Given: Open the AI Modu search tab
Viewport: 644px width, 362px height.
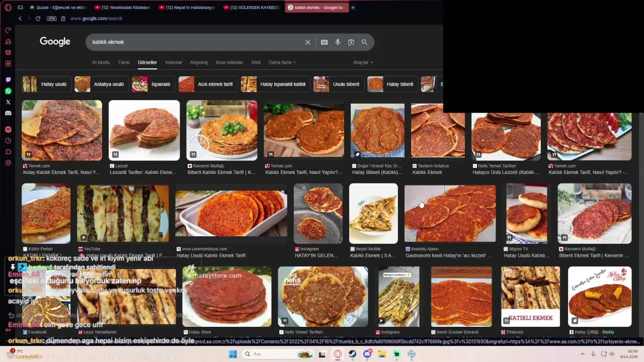Looking at the screenshot, I should click(101, 62).
